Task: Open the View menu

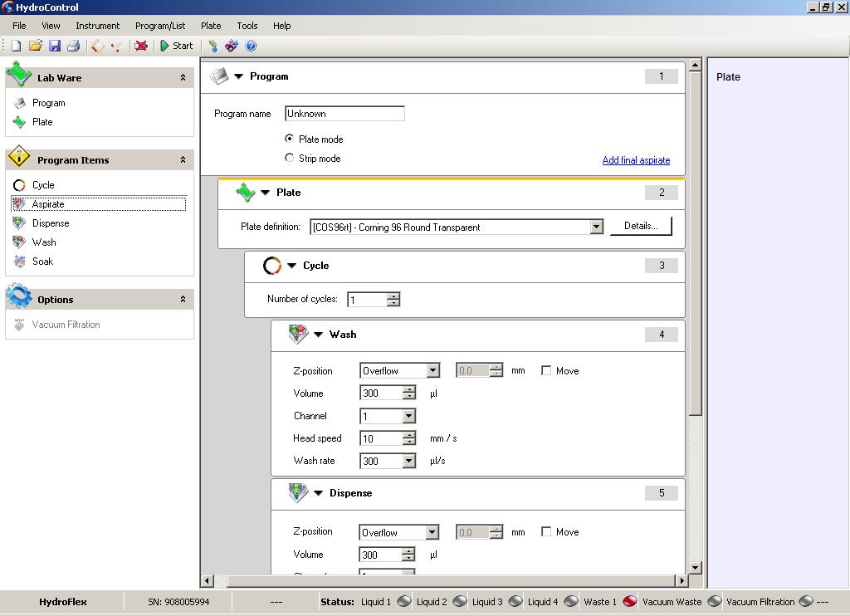Action: [51, 26]
